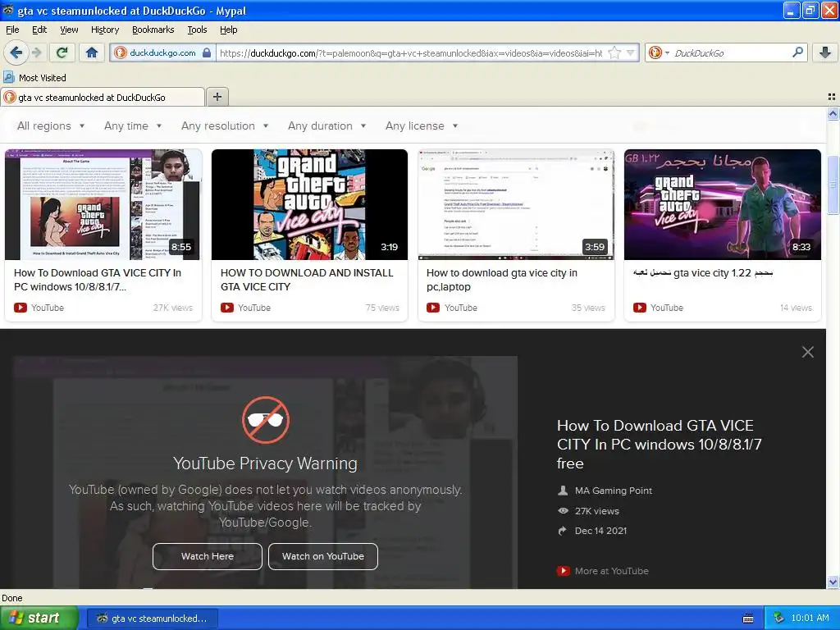
Task: Click the Watch Here button
Action: [208, 556]
